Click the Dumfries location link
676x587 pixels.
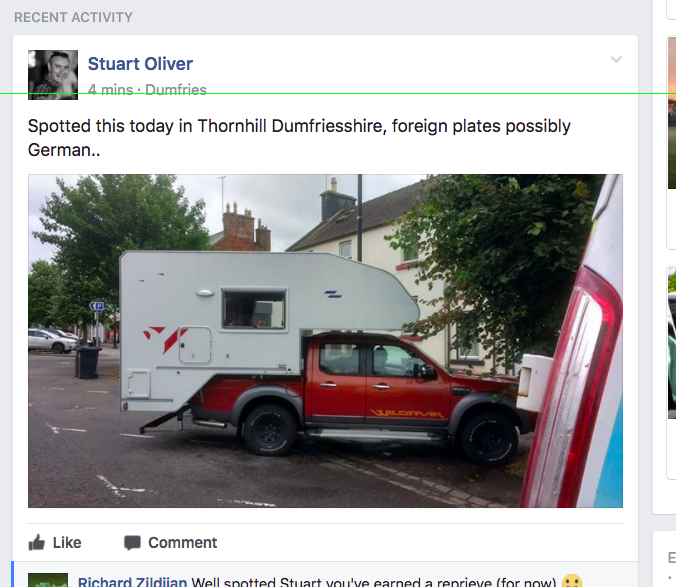tap(176, 90)
